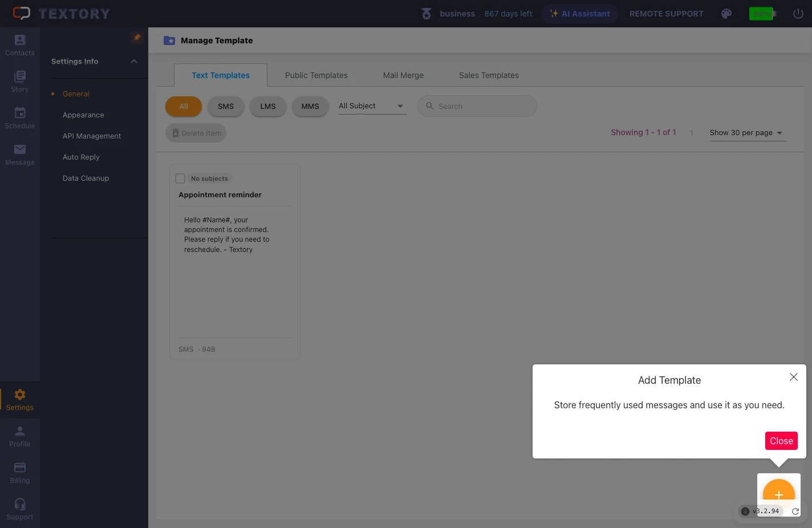
Task: Select Auto Reply in settings menu
Action: pyautogui.click(x=81, y=157)
